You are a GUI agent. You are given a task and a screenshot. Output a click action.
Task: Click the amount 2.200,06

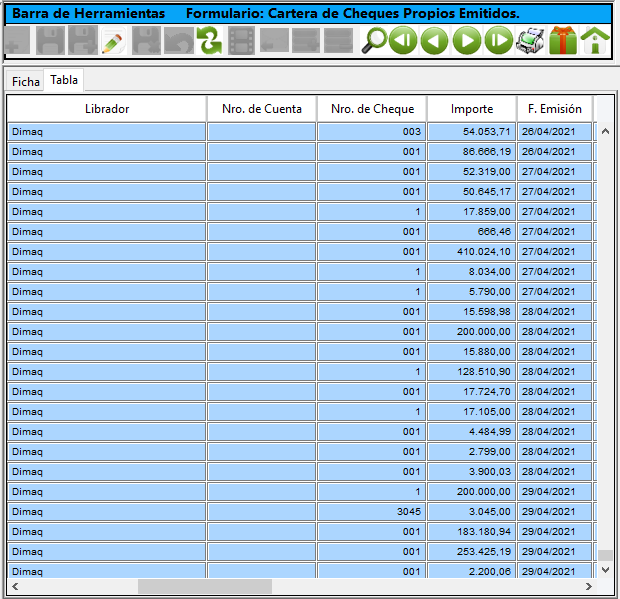click(x=490, y=572)
